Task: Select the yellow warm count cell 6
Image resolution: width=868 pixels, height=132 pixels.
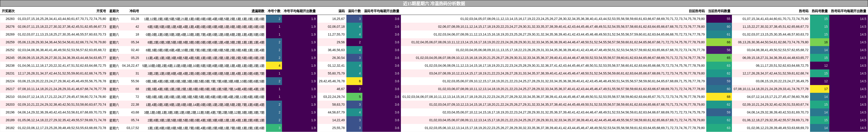Action: coord(354,81)
